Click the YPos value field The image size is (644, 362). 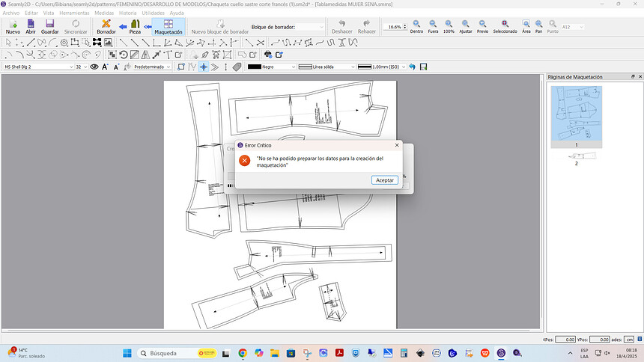click(x=600, y=340)
